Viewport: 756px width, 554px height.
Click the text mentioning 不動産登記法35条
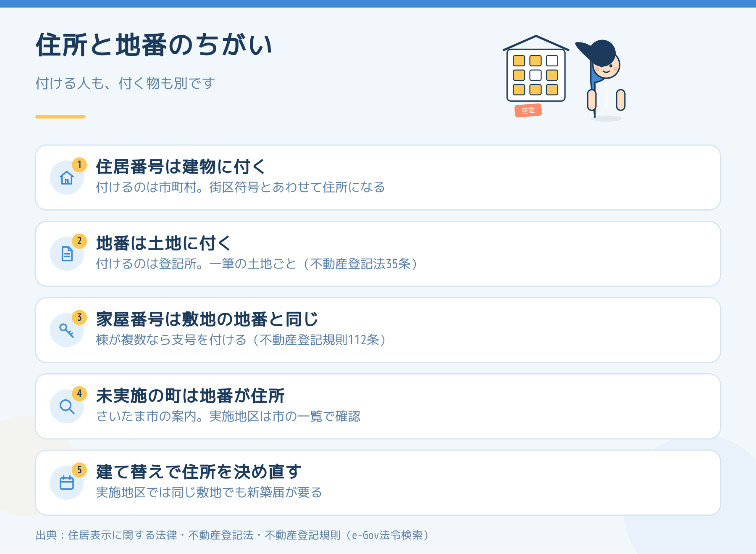coord(257,264)
